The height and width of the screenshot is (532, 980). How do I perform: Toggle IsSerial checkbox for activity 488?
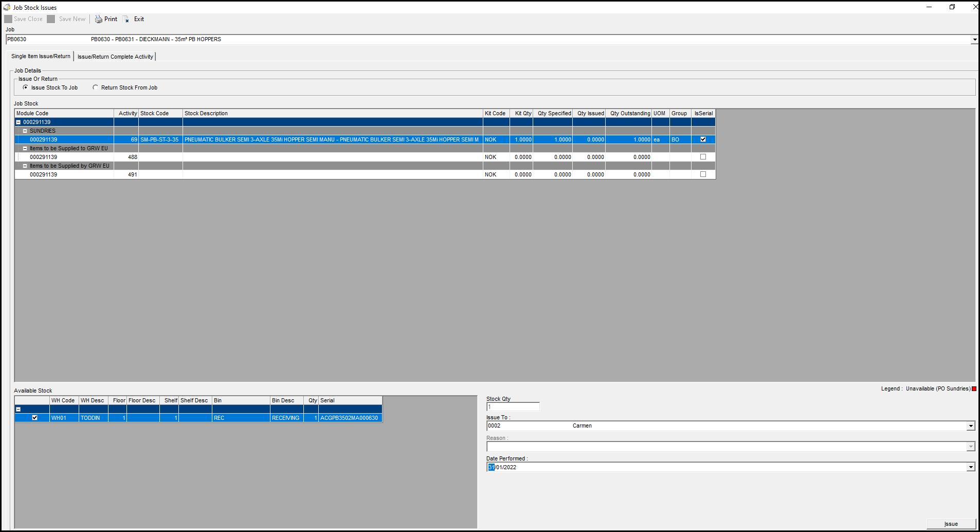[703, 157]
